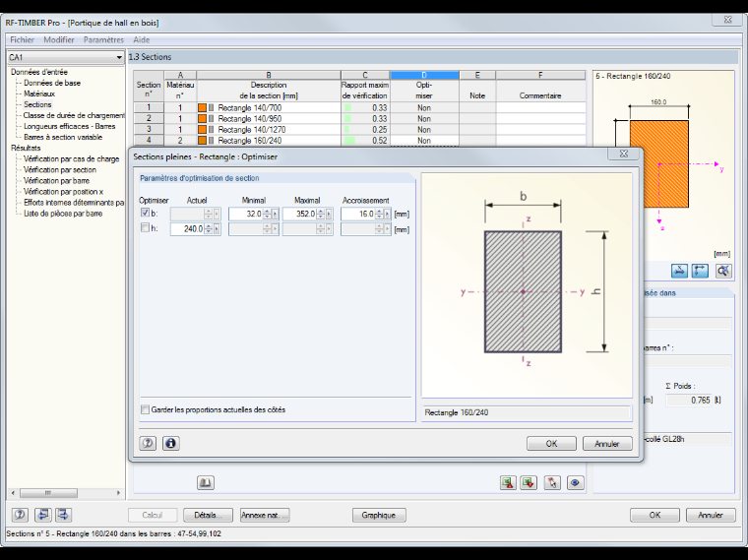This screenshot has width=748, height=560.
Task: Click the Maximal b input field
Action: tap(299, 214)
